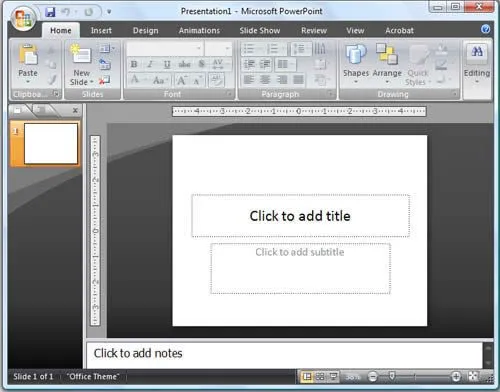This screenshot has width=500, height=392.
Task: Justify the text alignment
Action: 298,80
